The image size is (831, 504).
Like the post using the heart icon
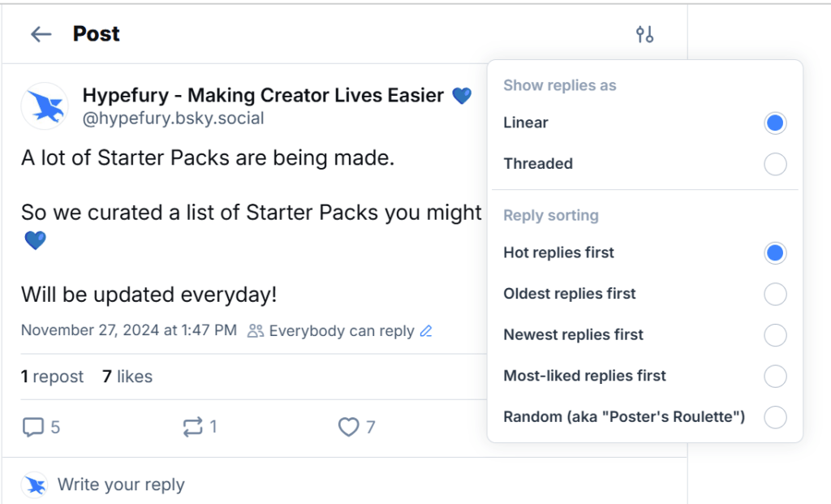348,427
